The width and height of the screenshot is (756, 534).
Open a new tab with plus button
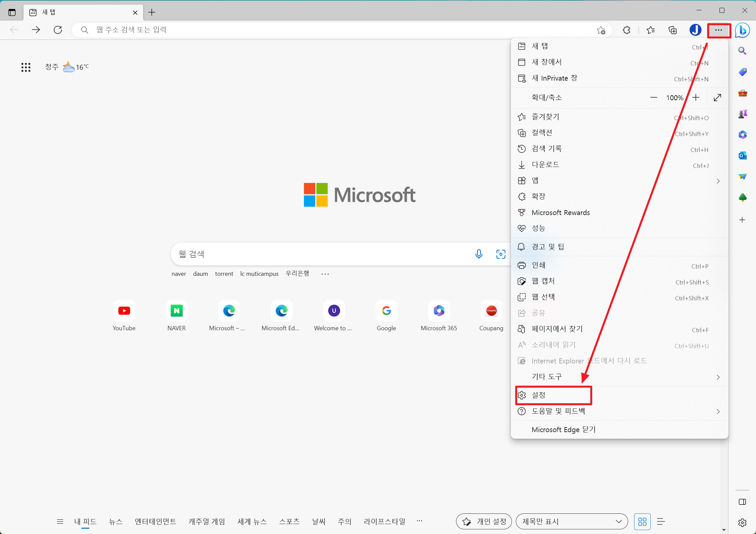coord(152,12)
